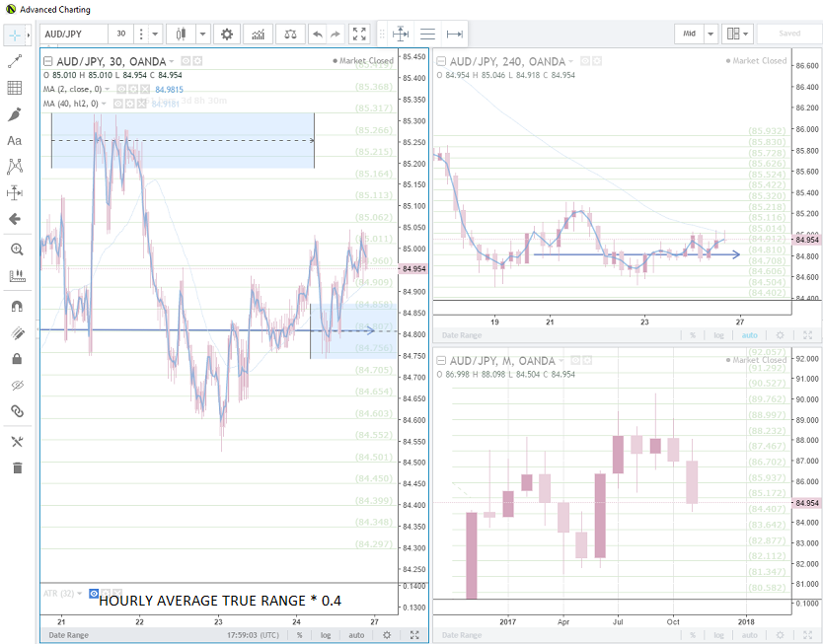Collapse legend of AUD/JPY 240 chart

point(441,61)
